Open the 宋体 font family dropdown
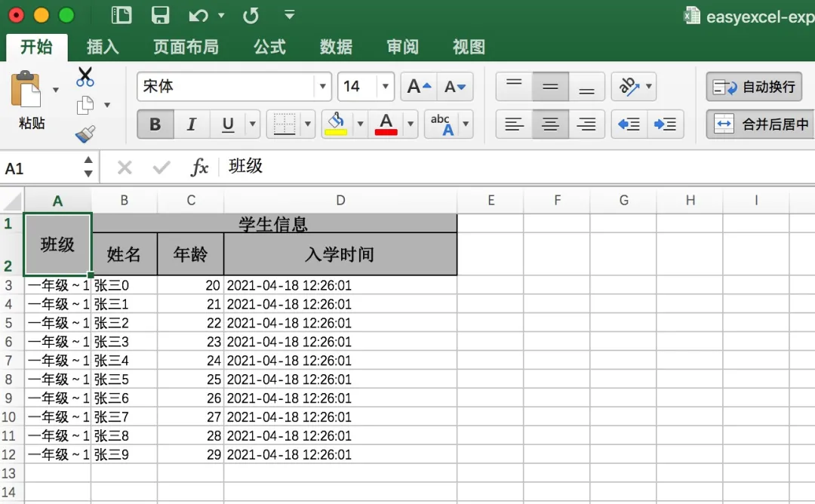 321,85
